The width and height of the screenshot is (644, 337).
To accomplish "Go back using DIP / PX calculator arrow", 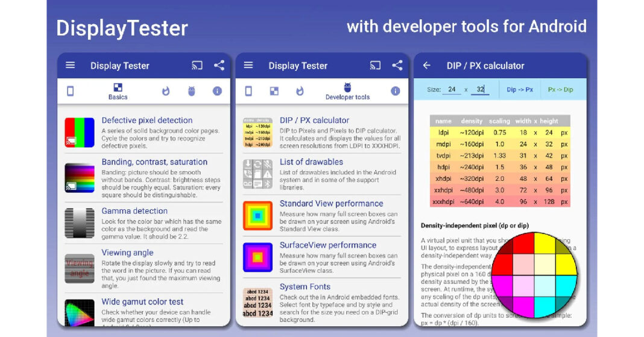I will point(427,66).
